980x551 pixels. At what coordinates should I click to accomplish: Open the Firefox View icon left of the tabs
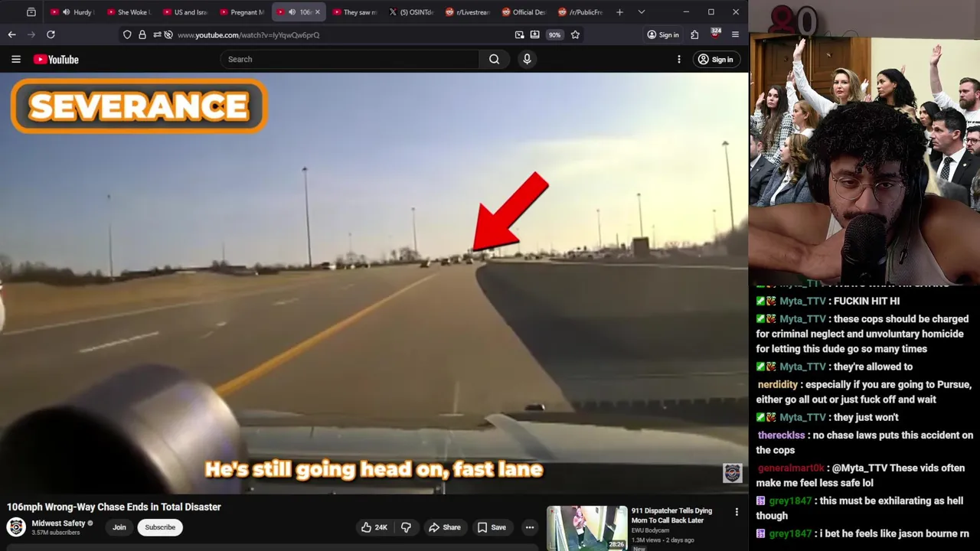[31, 12]
